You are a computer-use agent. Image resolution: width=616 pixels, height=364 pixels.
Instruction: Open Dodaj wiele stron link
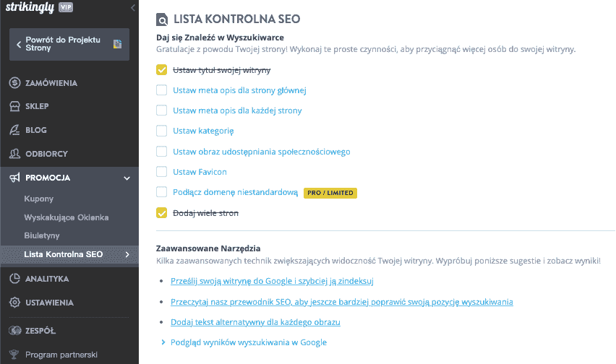click(205, 213)
